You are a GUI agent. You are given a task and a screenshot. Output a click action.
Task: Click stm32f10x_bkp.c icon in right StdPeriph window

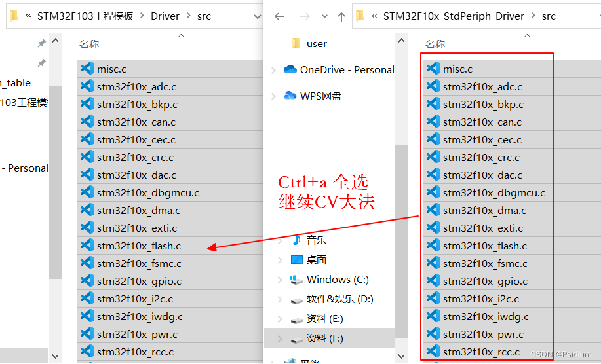(433, 103)
